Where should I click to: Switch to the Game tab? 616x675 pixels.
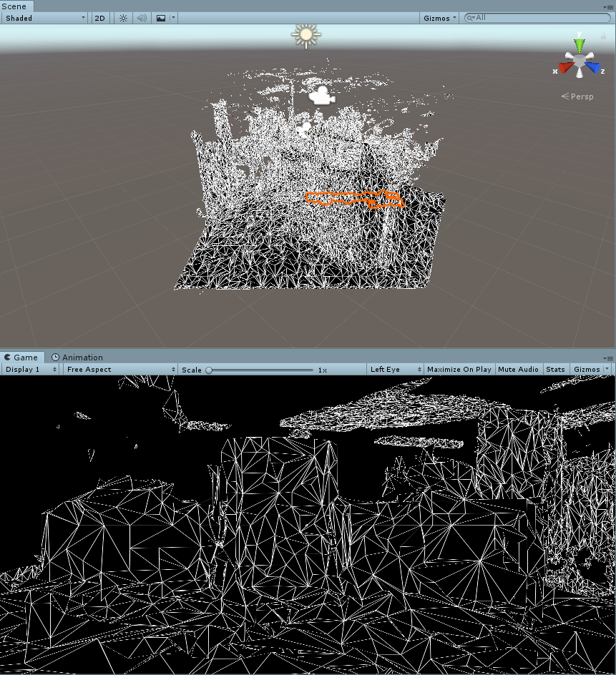[x=21, y=358]
